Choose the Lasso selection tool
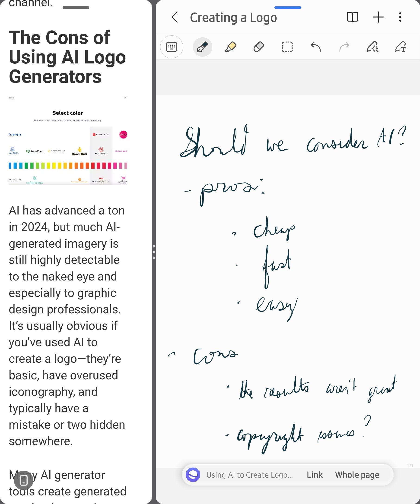This screenshot has width=420, height=504. [x=287, y=47]
